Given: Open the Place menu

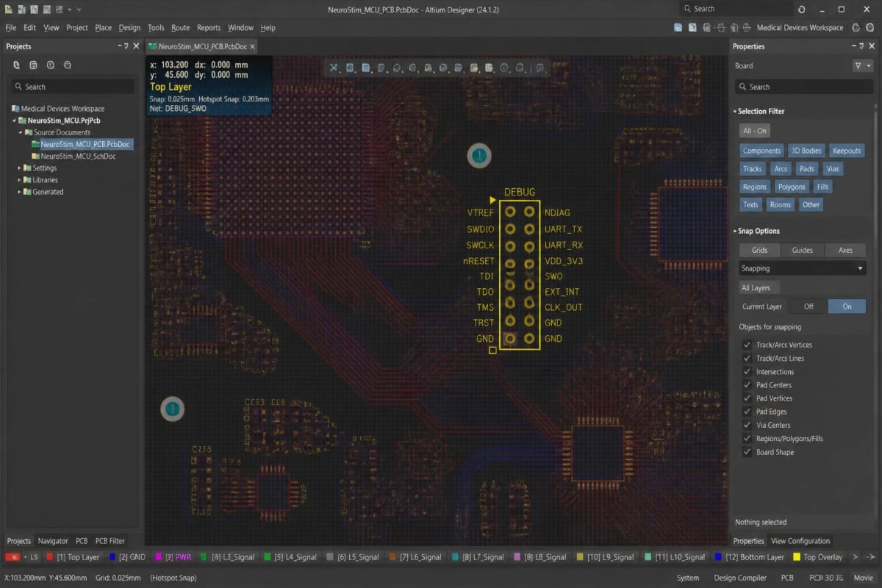Looking at the screenshot, I should pos(104,28).
